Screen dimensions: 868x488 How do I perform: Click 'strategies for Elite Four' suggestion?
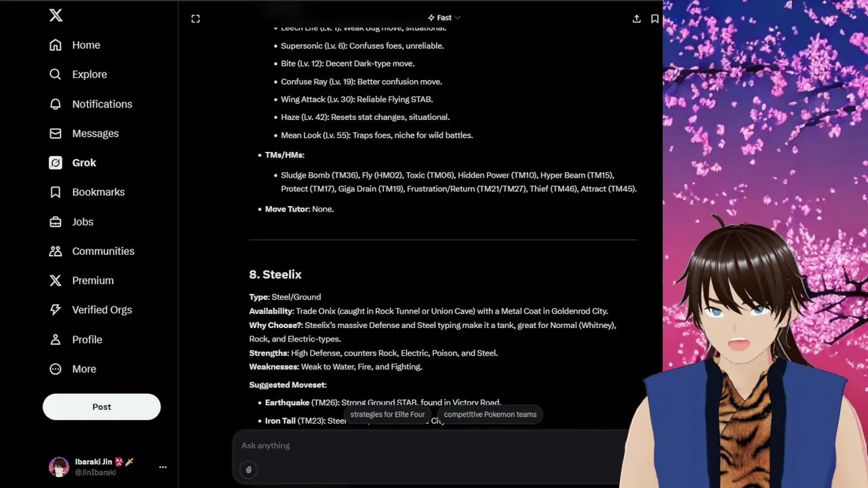387,414
